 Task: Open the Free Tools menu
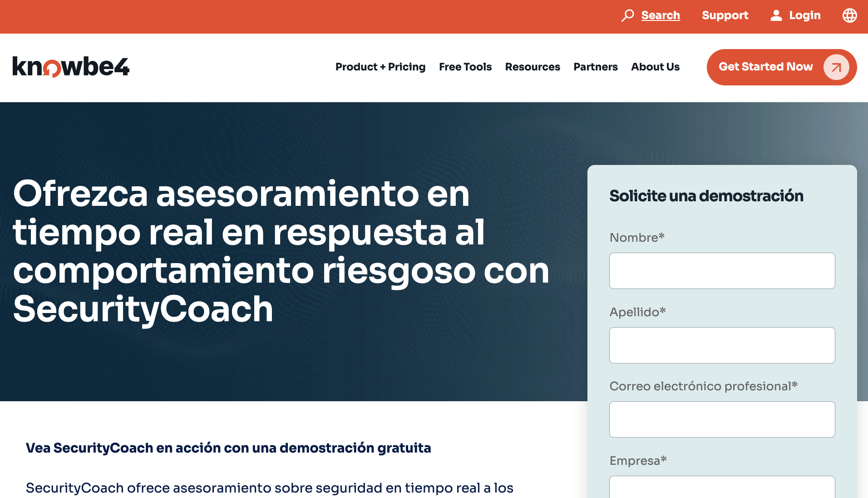tap(465, 67)
